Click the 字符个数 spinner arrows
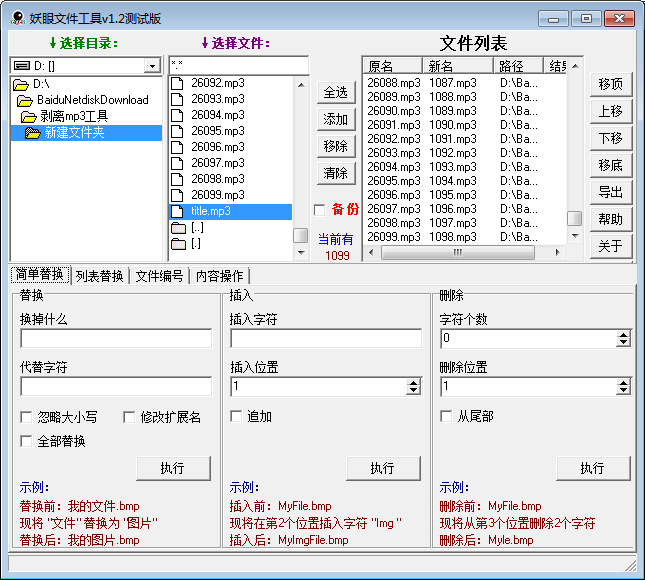The image size is (645, 580). [x=624, y=339]
